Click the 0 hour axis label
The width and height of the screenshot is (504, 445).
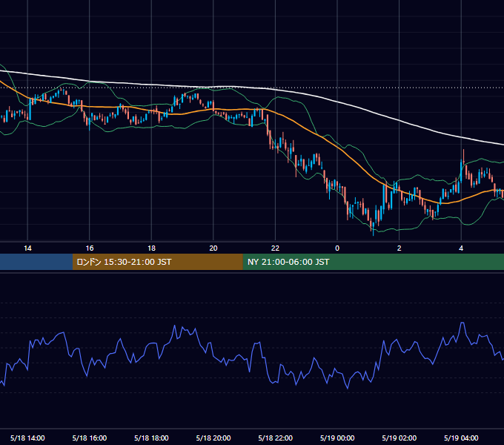tap(337, 248)
